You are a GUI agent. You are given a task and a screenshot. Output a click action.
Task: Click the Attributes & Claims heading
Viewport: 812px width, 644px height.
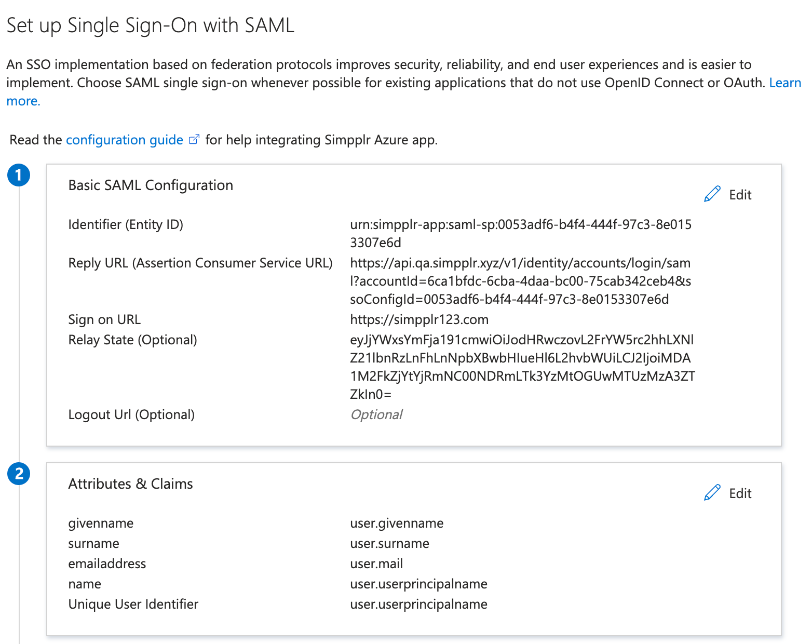pyautogui.click(x=130, y=484)
